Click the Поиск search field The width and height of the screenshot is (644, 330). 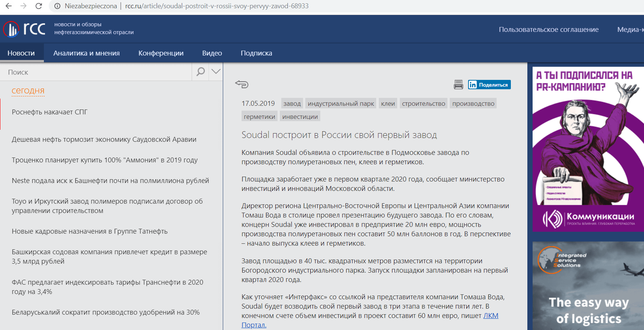(x=96, y=72)
